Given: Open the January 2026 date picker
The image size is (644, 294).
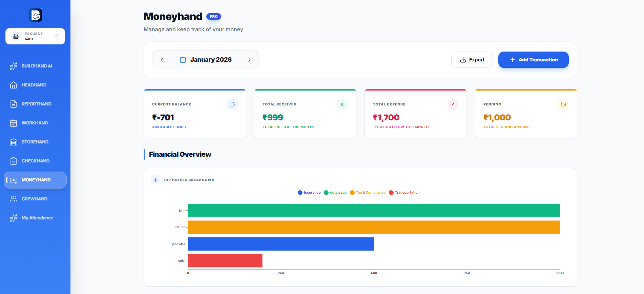Looking at the screenshot, I should click(x=206, y=60).
